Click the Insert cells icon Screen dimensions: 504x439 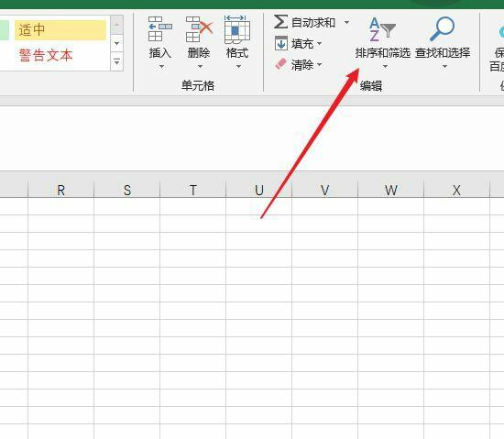click(160, 29)
